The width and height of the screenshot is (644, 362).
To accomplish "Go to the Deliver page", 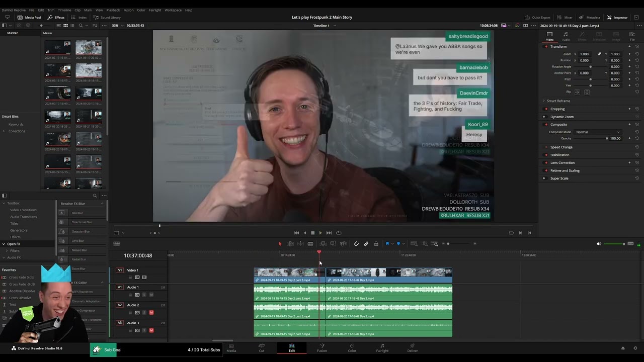I will 412,347.
